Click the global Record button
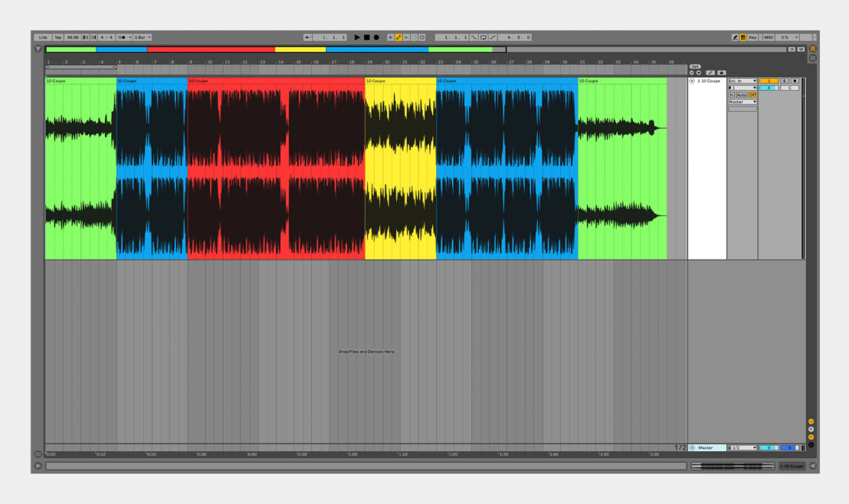The width and height of the screenshot is (849, 504). [x=376, y=37]
